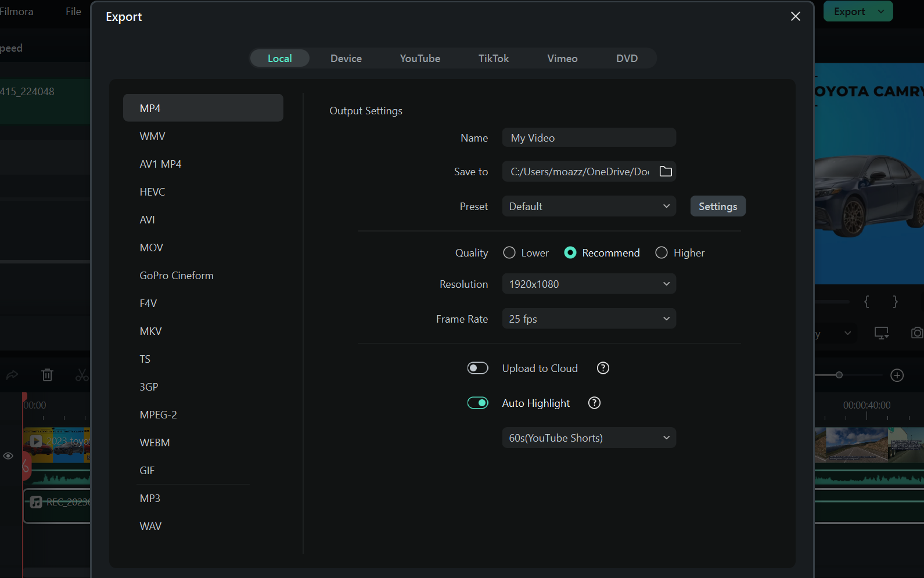Enable the Upload to Cloud toggle

coord(477,368)
